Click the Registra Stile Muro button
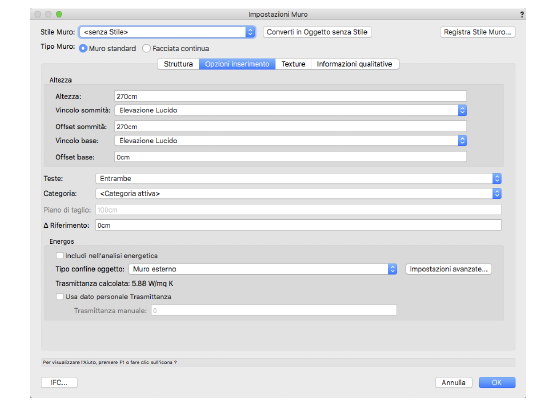 pos(478,32)
